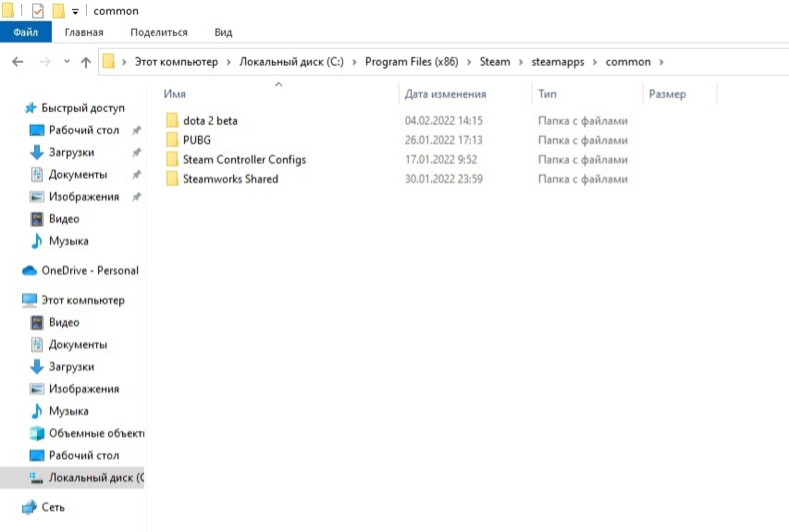
Task: Click pin icon beside Загрузки
Action: coord(136,153)
